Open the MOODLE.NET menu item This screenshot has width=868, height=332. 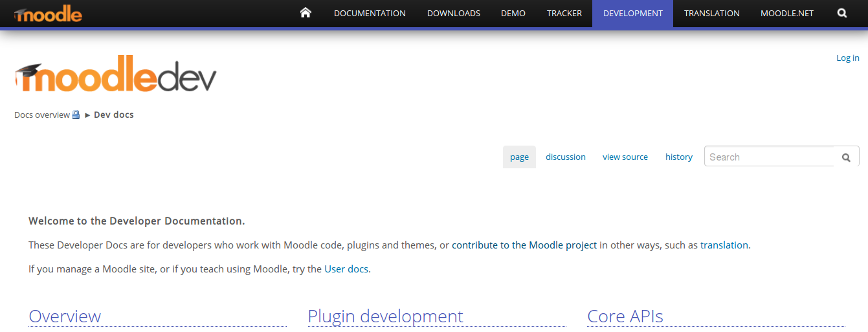tap(787, 13)
